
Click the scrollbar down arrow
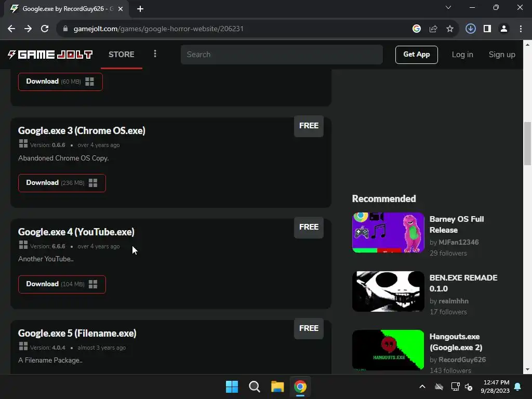tap(527, 369)
